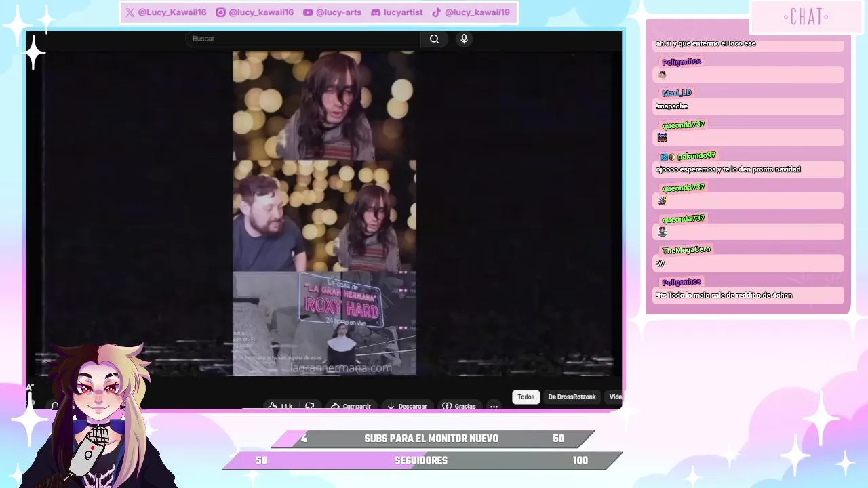
Task: Click the CHAT panel header
Action: coord(806,17)
